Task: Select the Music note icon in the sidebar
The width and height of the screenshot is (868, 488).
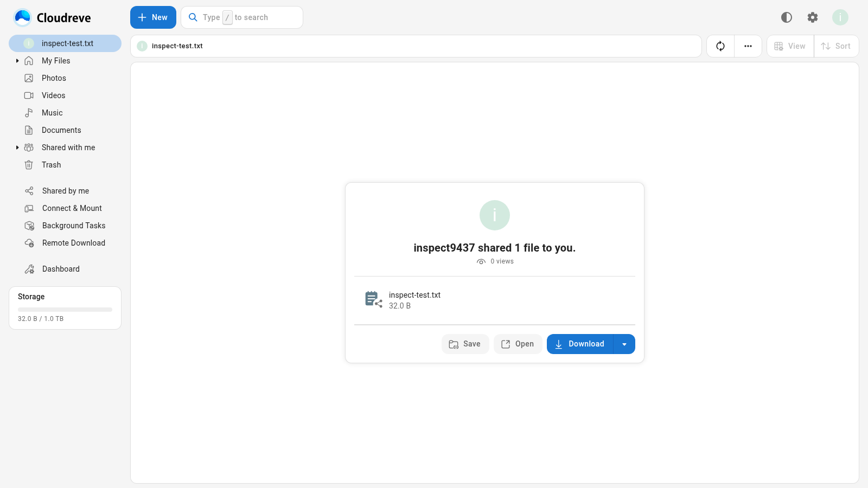Action: coord(29,113)
